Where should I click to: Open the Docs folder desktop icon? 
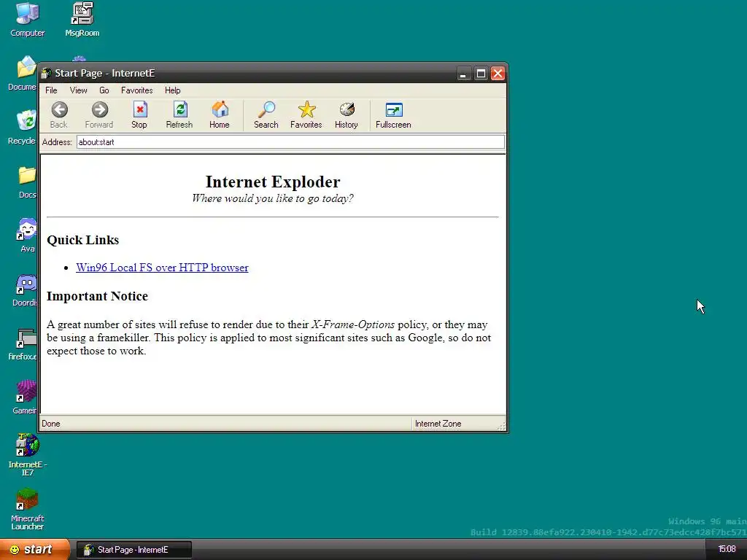27,175
